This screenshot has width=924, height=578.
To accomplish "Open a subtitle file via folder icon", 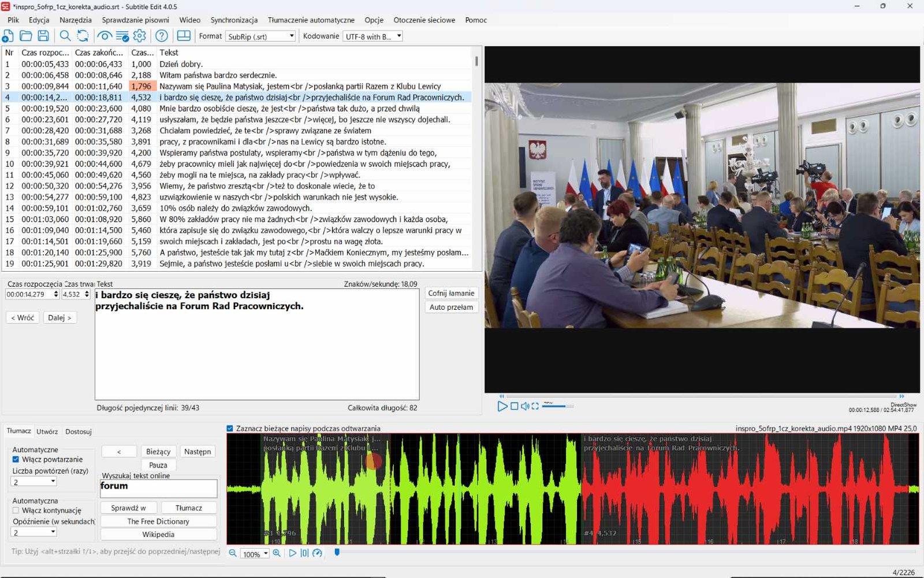I will tap(25, 36).
